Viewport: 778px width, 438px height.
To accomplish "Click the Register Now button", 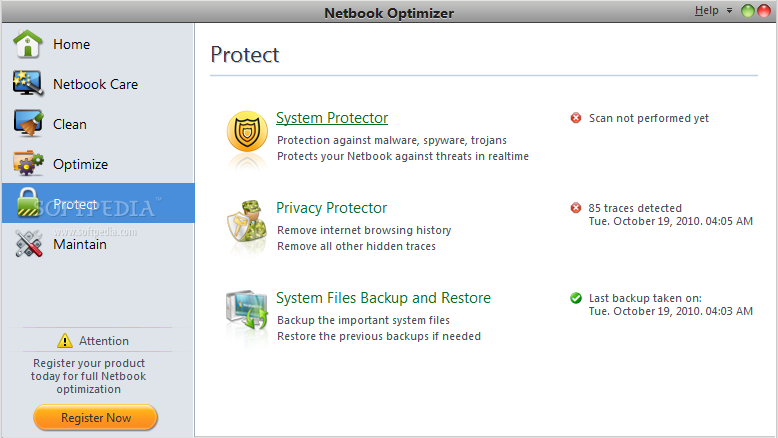I will pyautogui.click(x=96, y=418).
